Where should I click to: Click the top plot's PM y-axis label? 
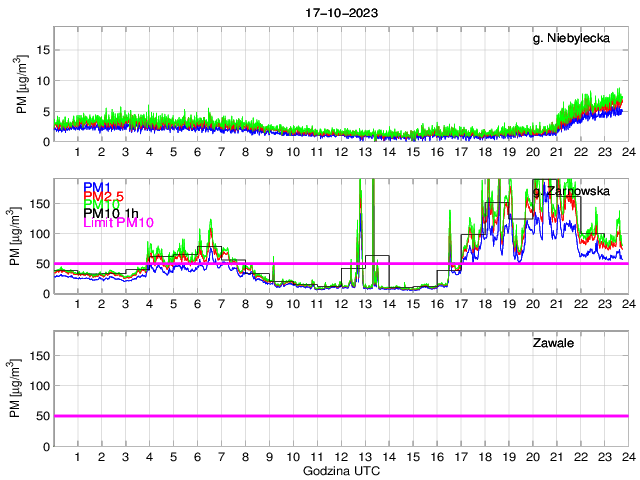pos(23,80)
